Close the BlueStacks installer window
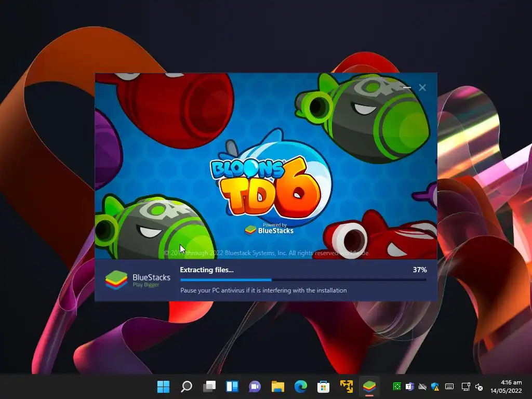 [422, 87]
